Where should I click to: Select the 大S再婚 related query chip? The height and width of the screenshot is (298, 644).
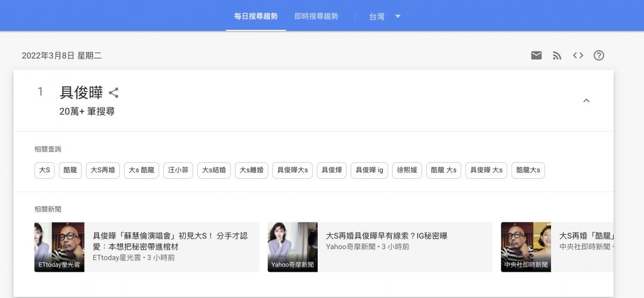103,170
